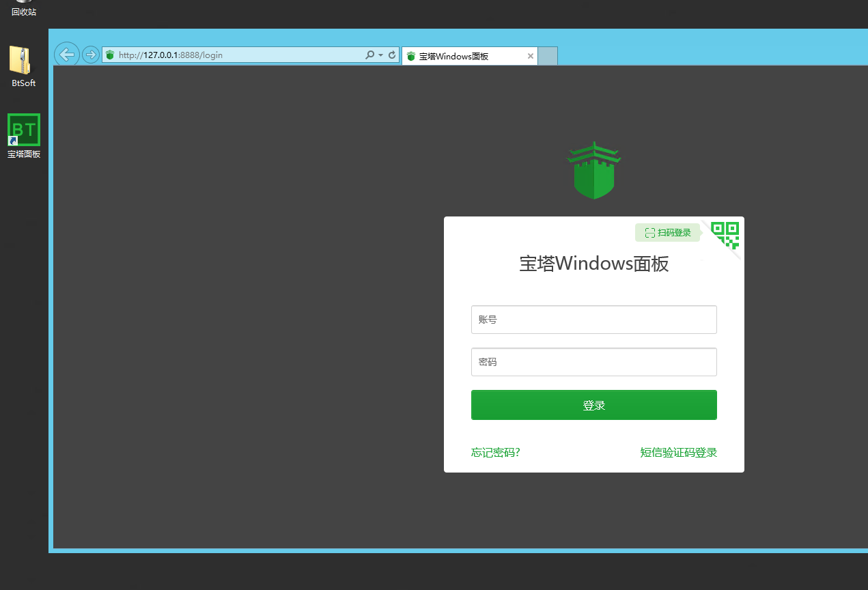Click the browser back arrow button
This screenshot has width=868, height=590.
[67, 54]
